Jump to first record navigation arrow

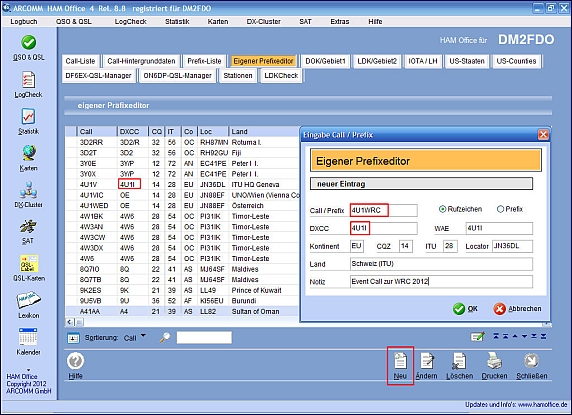point(496,336)
